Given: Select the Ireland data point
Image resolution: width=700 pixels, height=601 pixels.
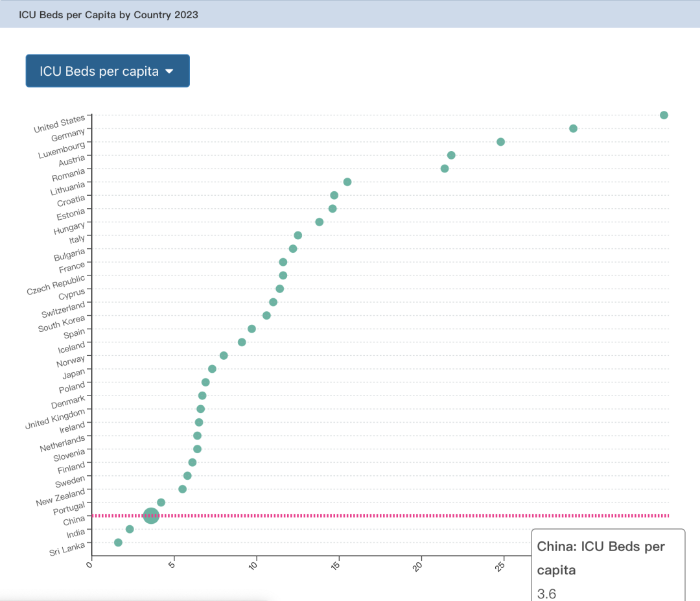Looking at the screenshot, I should click(199, 423).
